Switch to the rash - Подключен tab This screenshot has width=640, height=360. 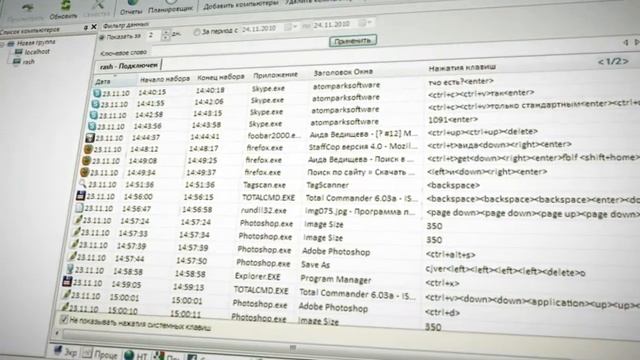(129, 66)
